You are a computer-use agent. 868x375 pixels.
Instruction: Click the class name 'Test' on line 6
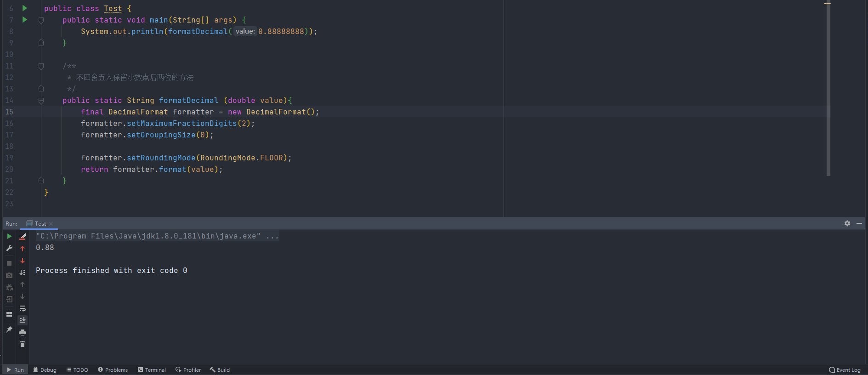point(113,9)
